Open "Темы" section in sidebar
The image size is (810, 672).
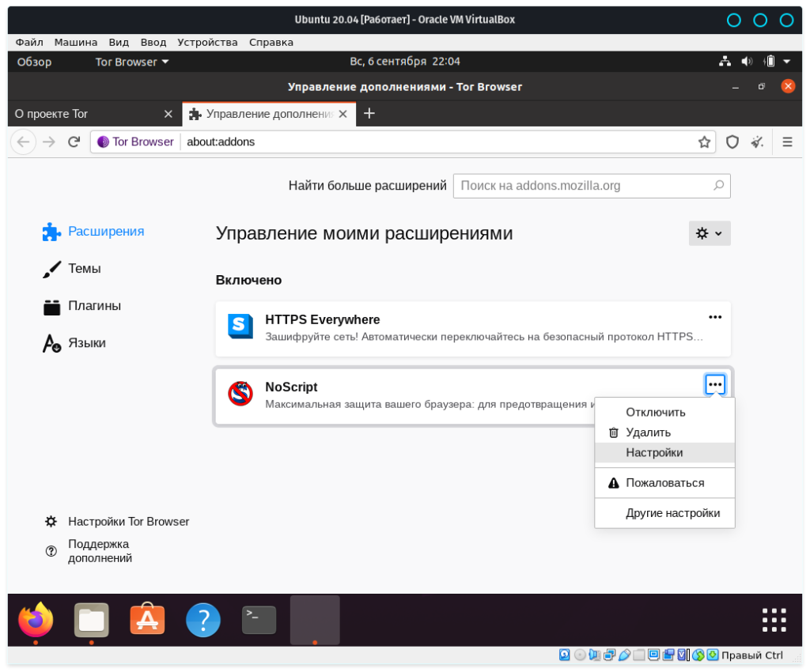tap(84, 269)
